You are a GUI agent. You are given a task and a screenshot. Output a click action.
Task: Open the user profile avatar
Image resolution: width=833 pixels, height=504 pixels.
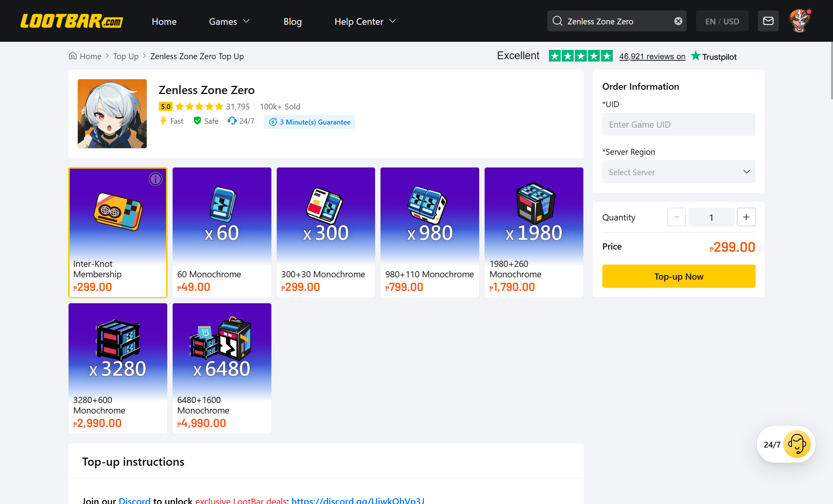[x=800, y=21]
